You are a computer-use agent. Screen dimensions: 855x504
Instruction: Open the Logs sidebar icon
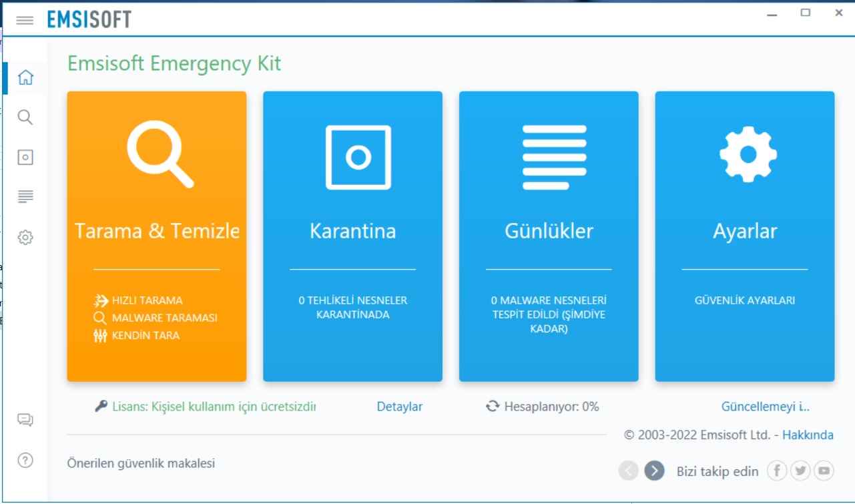click(25, 196)
